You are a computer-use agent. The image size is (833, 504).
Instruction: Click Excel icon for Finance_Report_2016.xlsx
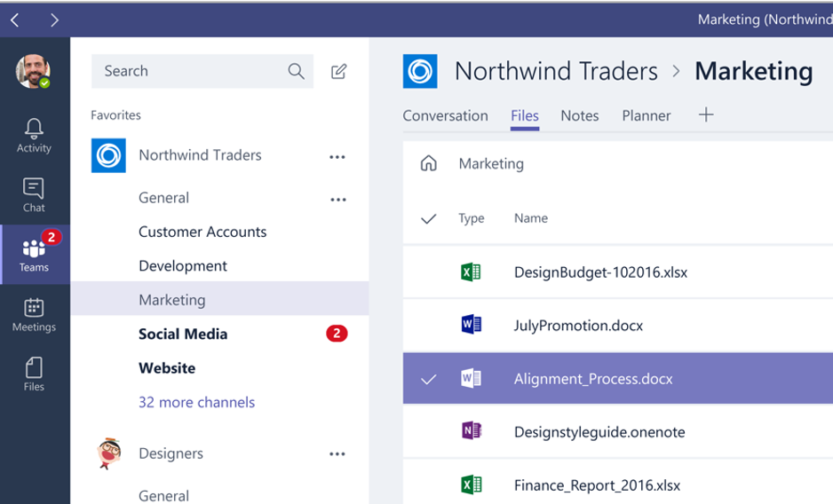(x=471, y=484)
